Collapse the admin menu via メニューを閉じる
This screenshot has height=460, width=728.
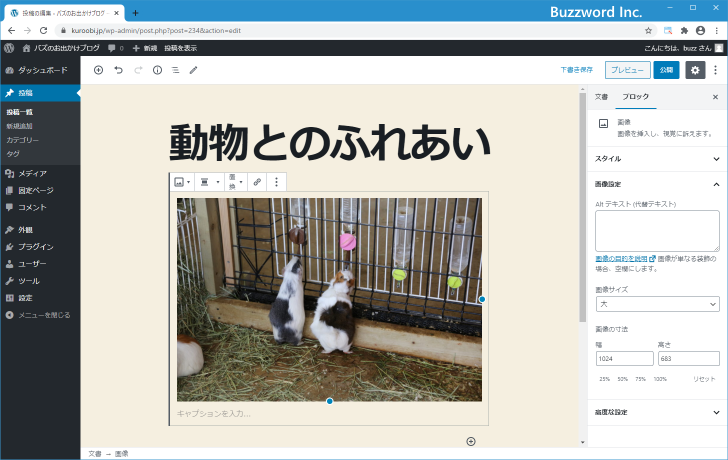40,315
